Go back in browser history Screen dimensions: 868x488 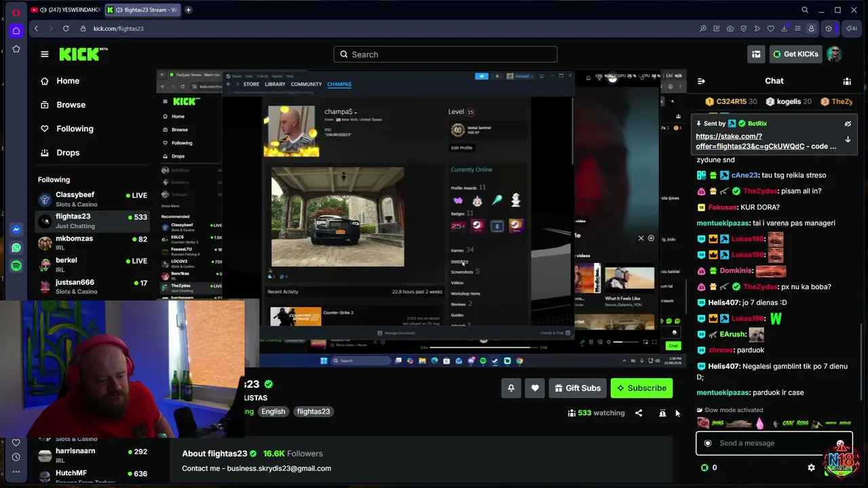point(37,28)
